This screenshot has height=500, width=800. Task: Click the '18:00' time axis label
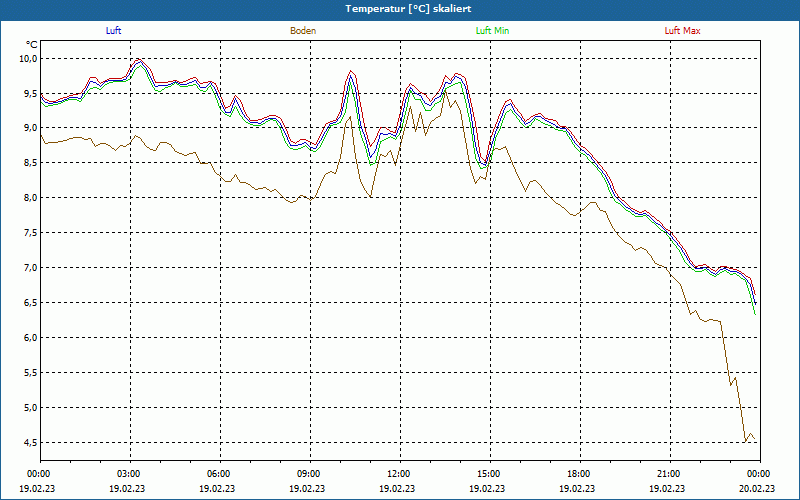580,474
